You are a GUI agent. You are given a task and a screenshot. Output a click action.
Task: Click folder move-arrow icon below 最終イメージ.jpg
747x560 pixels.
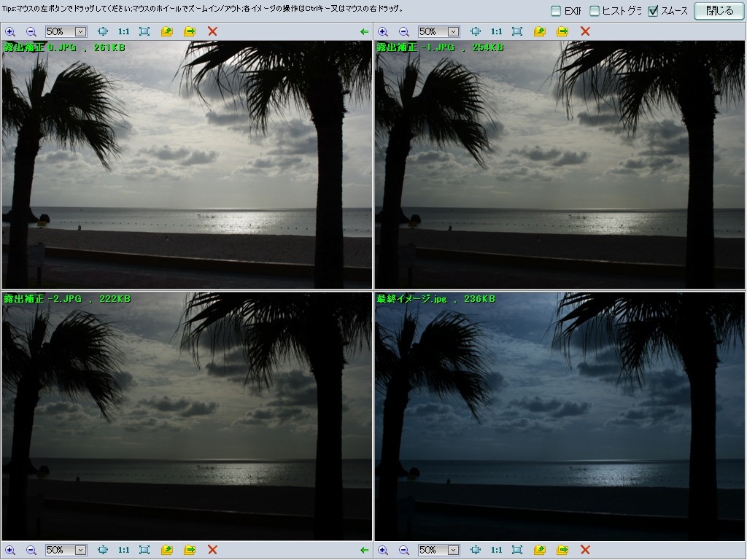pos(562,550)
